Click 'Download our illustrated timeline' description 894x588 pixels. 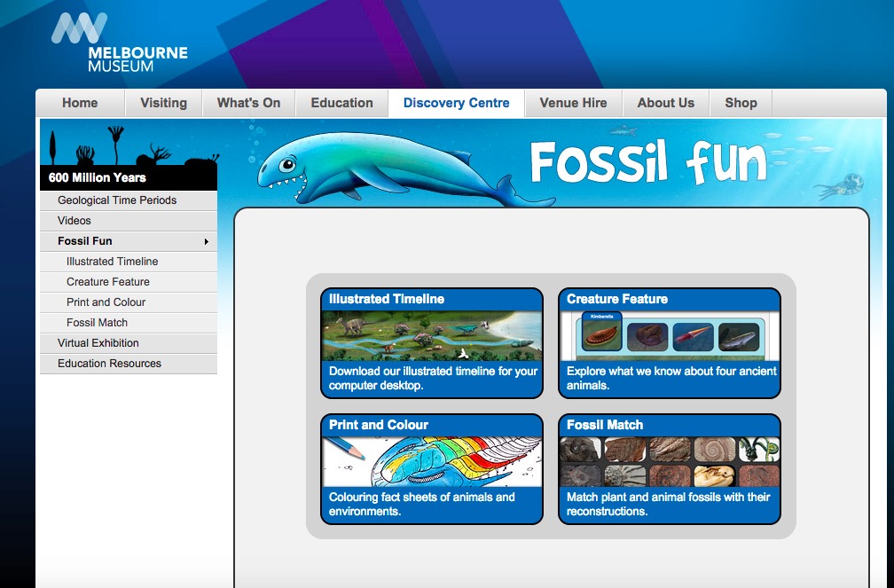(433, 378)
